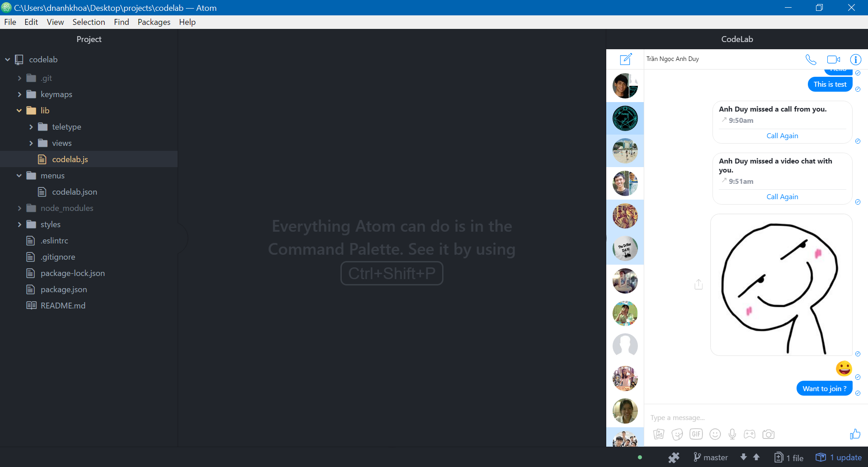The image size is (868, 467).
Task: Open the 1 file git changes indicator
Action: [789, 458]
